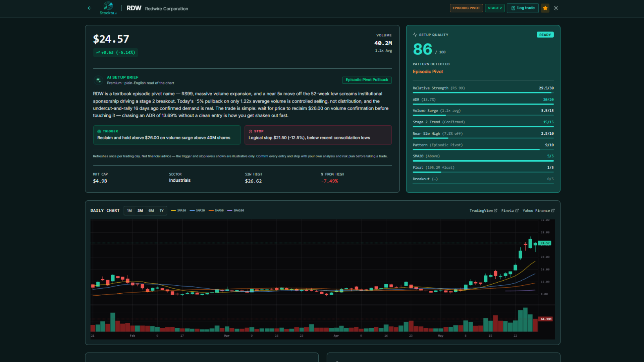644x362 pixels.
Task: Click the STOP clock icon
Action: pyautogui.click(x=251, y=131)
